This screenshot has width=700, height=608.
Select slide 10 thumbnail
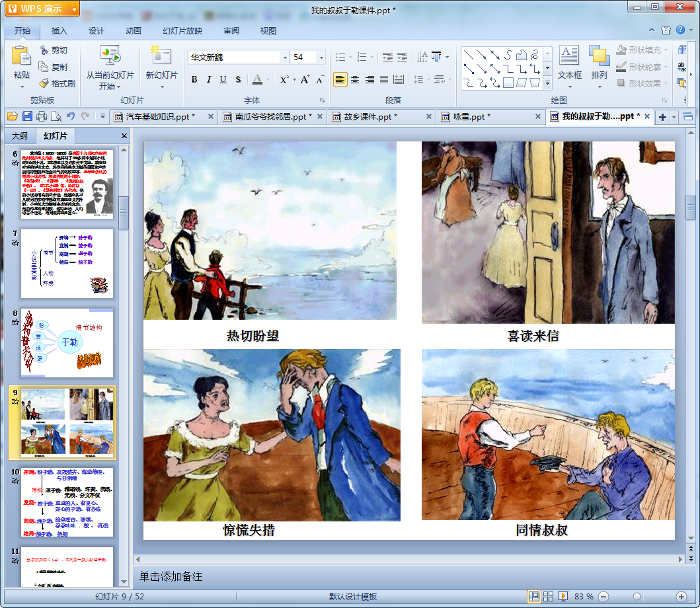tap(67, 502)
